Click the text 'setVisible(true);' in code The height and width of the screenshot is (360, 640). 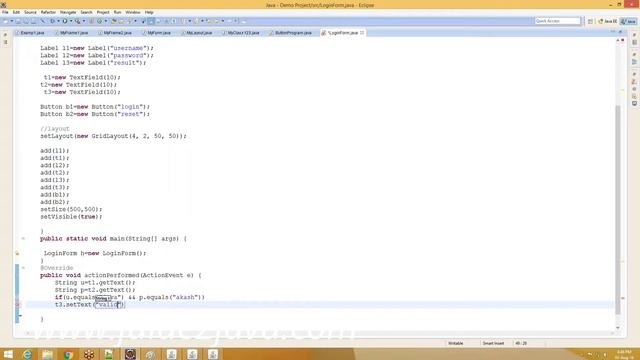pyautogui.click(x=71, y=217)
